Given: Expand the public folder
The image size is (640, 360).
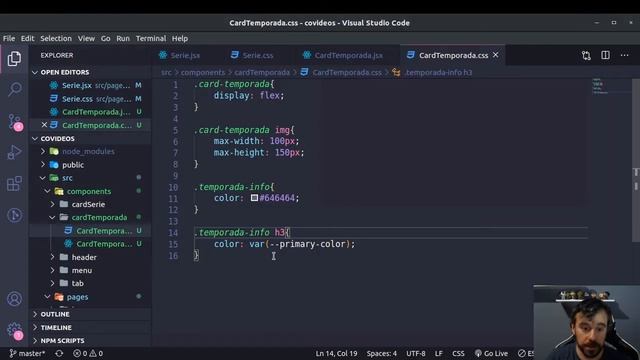Looking at the screenshot, I should (73, 165).
